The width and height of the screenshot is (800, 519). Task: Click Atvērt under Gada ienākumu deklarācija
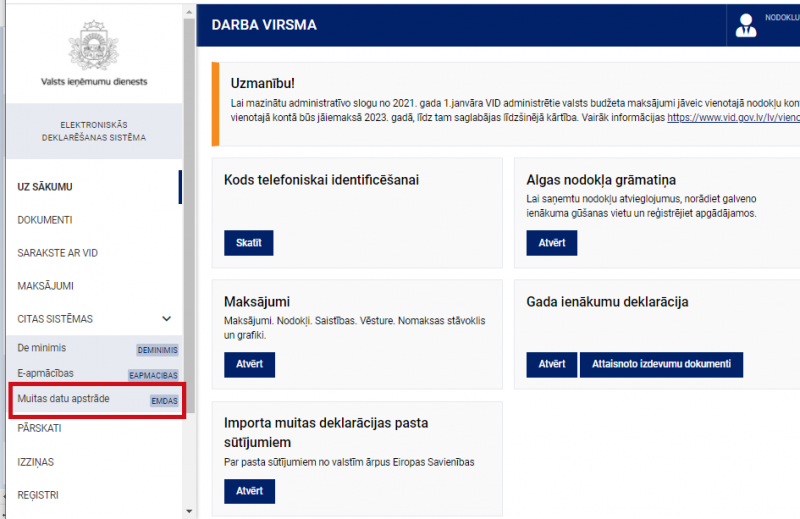[x=552, y=364]
